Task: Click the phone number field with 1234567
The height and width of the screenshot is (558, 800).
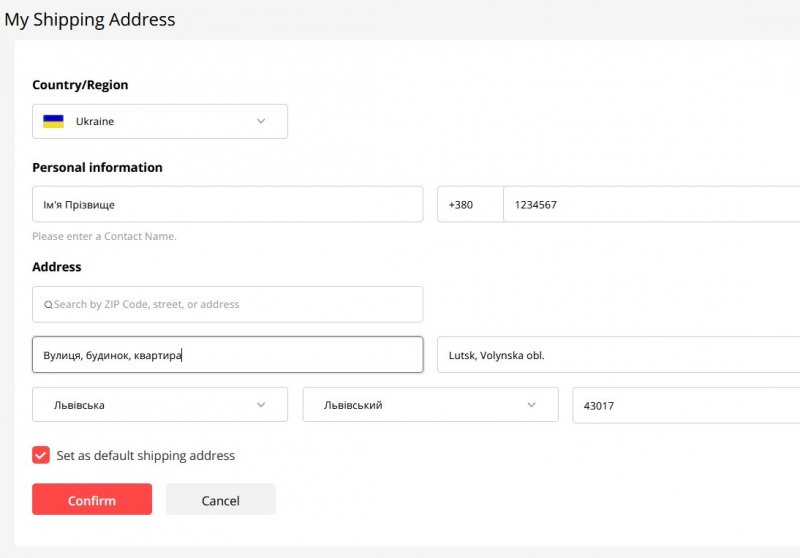Action: [x=650, y=204]
